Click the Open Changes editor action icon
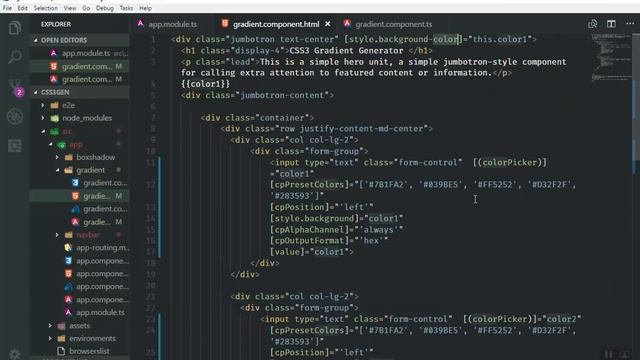Image resolution: width=640 pixels, height=360 pixels. pos(593,24)
